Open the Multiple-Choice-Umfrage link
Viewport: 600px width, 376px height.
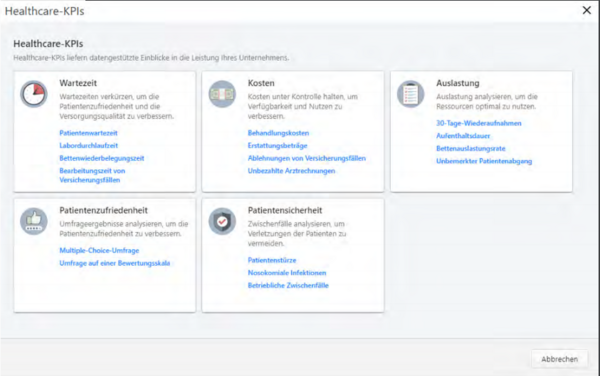[99, 250]
